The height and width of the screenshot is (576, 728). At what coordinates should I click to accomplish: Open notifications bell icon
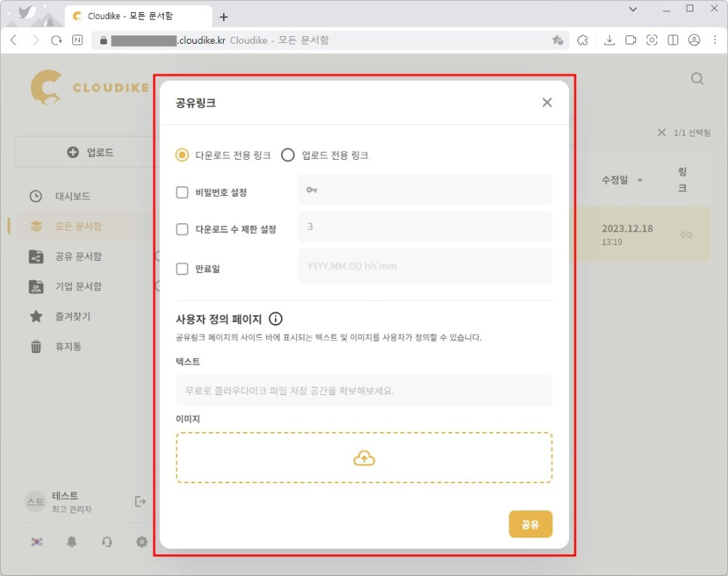tap(72, 541)
